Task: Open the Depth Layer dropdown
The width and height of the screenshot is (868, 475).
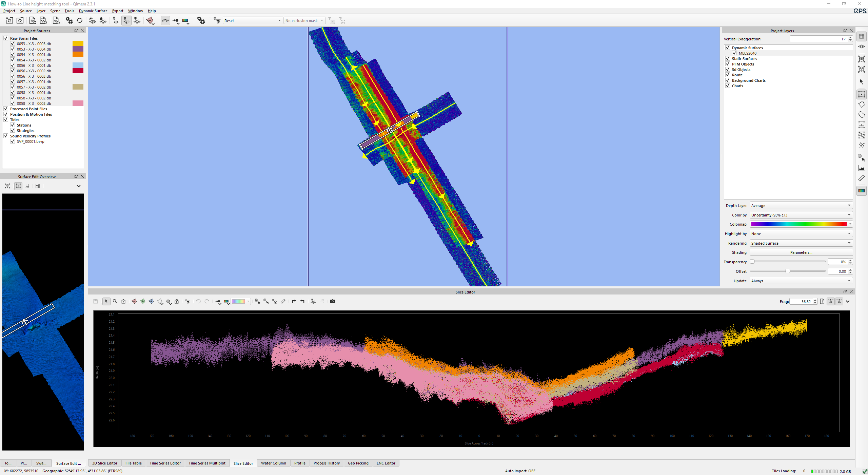Action: coord(801,206)
